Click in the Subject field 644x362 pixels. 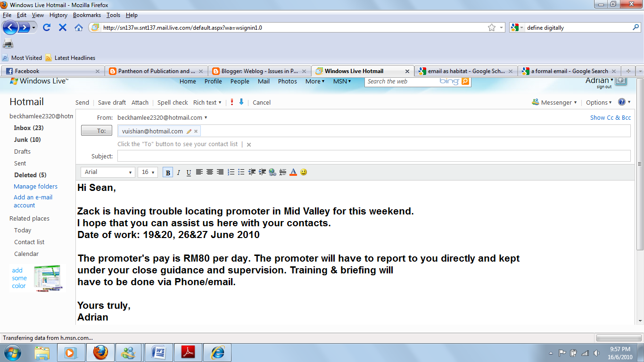[374, 156]
